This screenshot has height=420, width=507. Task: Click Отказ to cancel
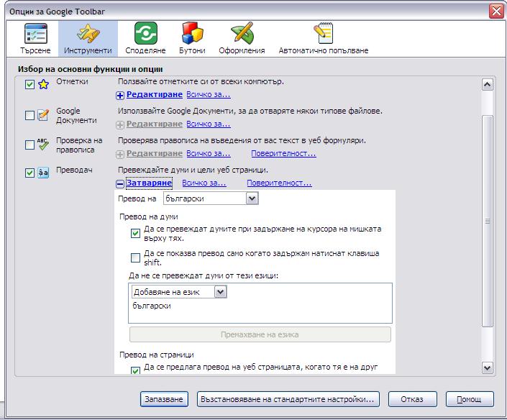pos(412,399)
